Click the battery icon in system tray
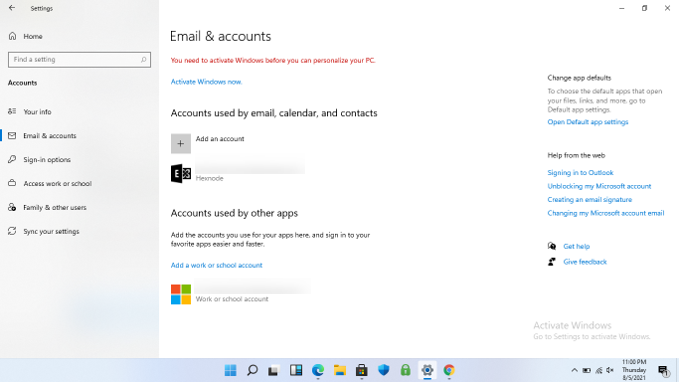Viewport: 679px width, 382px height. click(586, 370)
